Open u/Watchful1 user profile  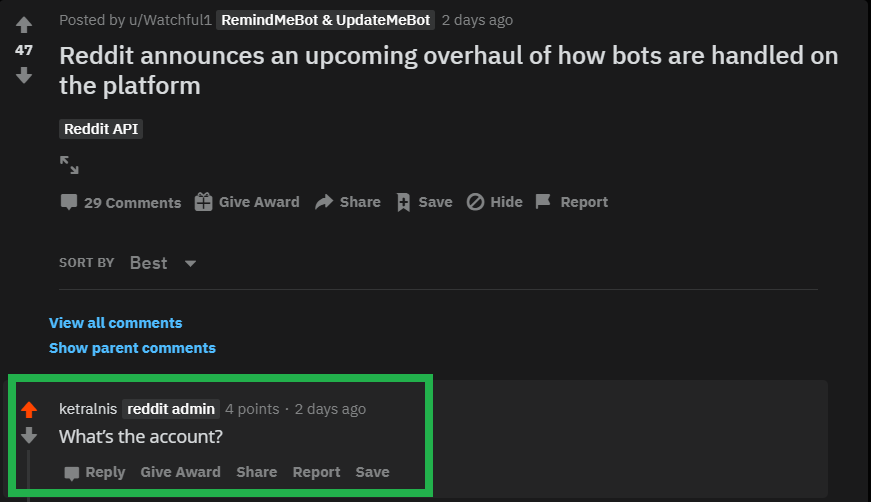coord(170,21)
